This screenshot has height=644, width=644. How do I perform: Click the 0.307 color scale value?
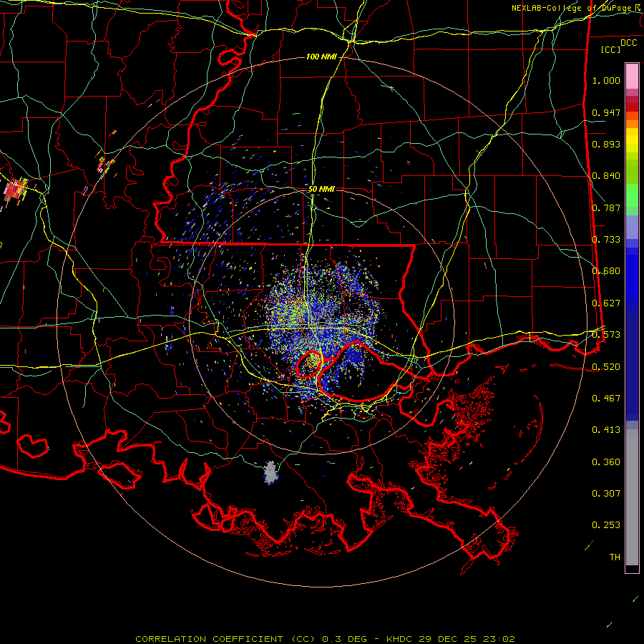(x=606, y=494)
